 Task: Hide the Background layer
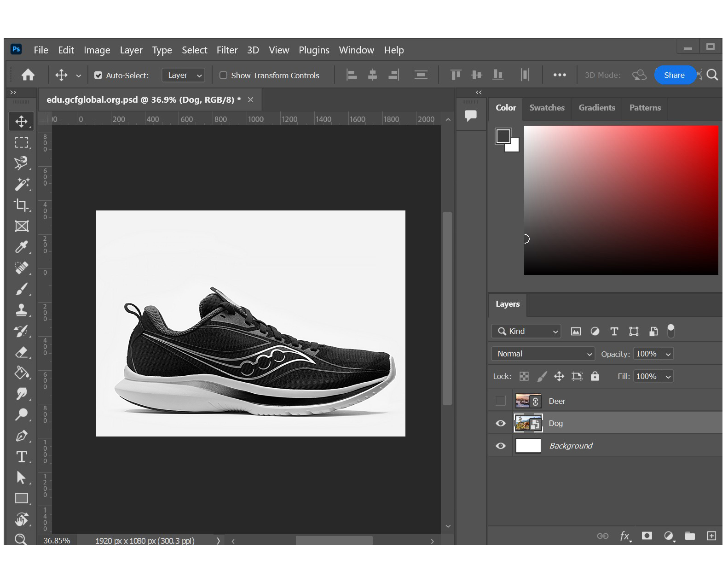click(500, 446)
